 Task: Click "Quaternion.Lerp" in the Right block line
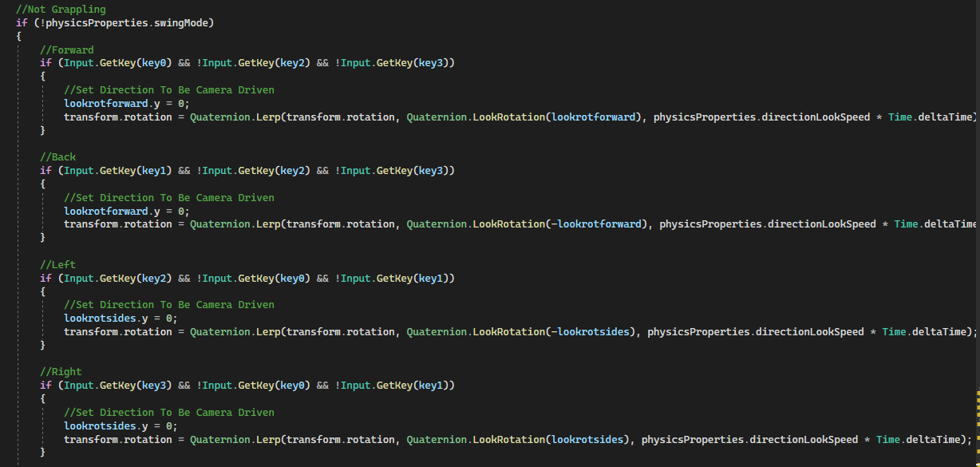pos(235,440)
